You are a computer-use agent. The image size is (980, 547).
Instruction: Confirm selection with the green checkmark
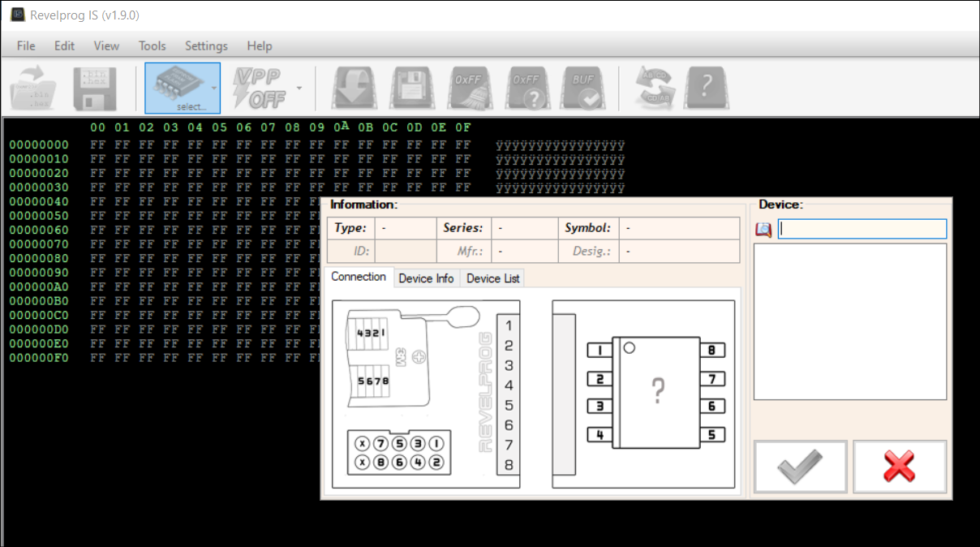tap(800, 467)
